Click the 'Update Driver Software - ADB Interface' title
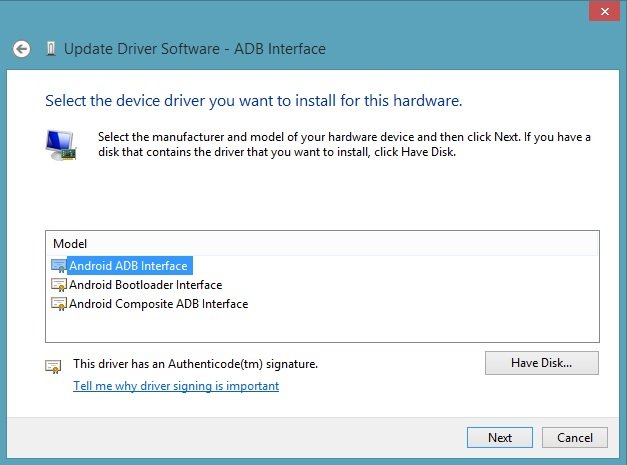Image resolution: width=627 pixels, height=465 pixels. coord(195,49)
